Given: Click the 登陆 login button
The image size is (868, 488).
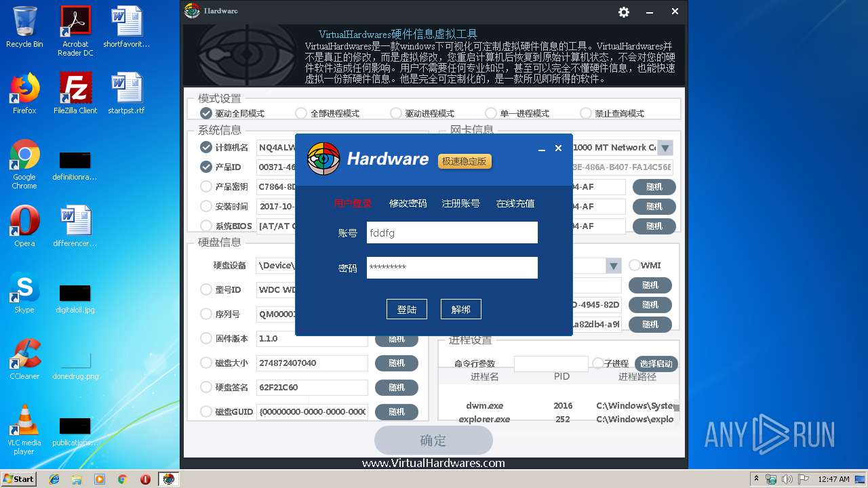Looking at the screenshot, I should [407, 309].
